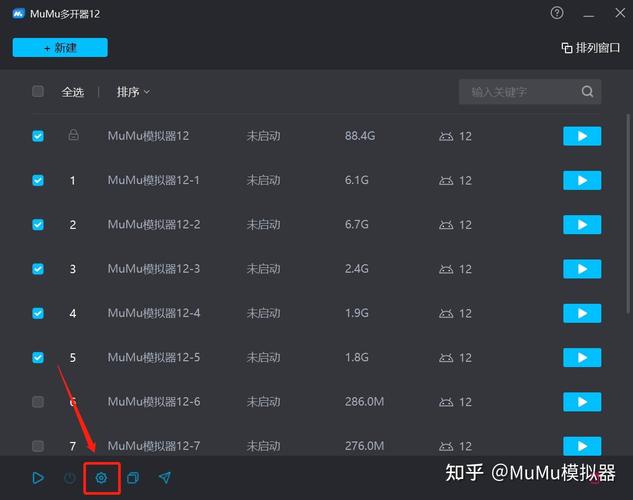Click the emulator list vertical scrollbar
The image size is (633, 500).
(628, 213)
